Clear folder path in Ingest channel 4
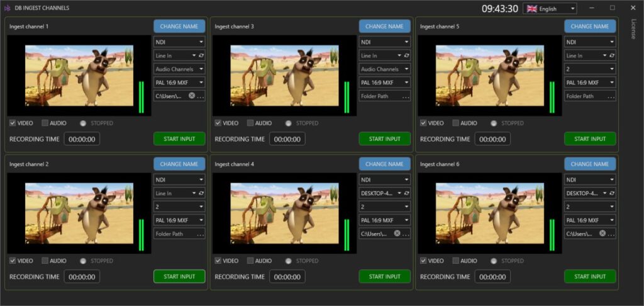The height and width of the screenshot is (306, 644). 397,233
